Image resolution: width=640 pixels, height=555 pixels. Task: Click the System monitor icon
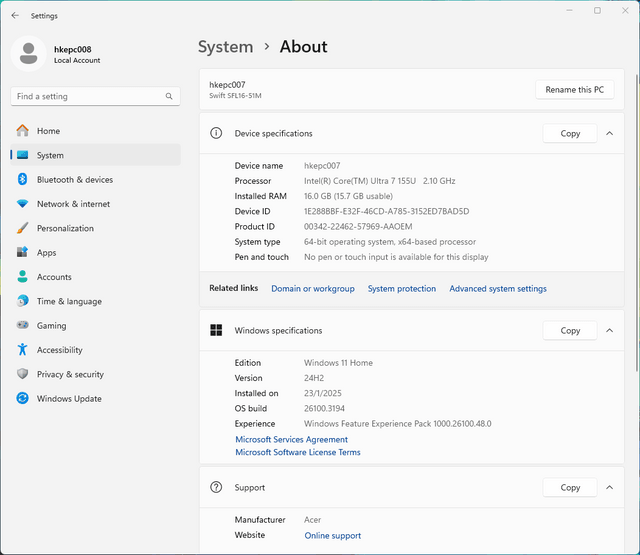(22, 155)
